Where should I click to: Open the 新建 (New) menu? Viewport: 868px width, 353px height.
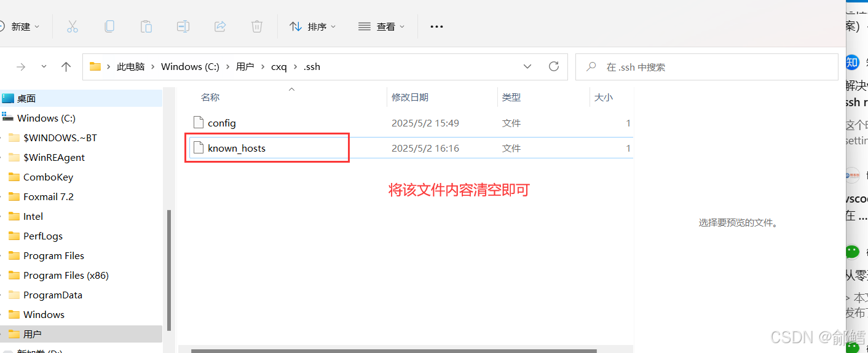point(21,26)
